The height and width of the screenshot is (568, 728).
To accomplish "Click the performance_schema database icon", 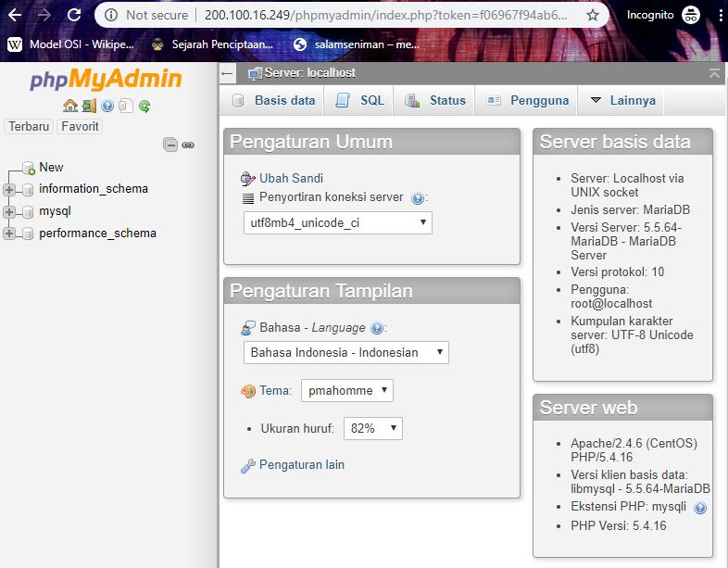I will tap(28, 234).
